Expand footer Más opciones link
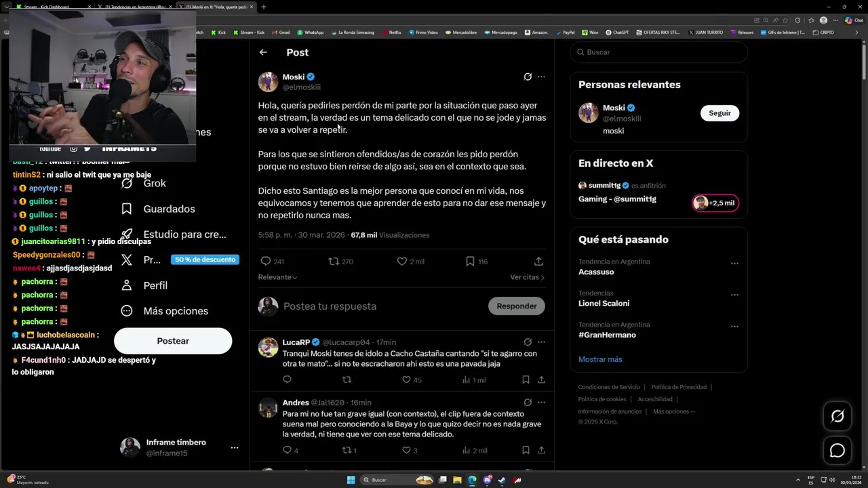This screenshot has height=488, width=868. click(673, 411)
